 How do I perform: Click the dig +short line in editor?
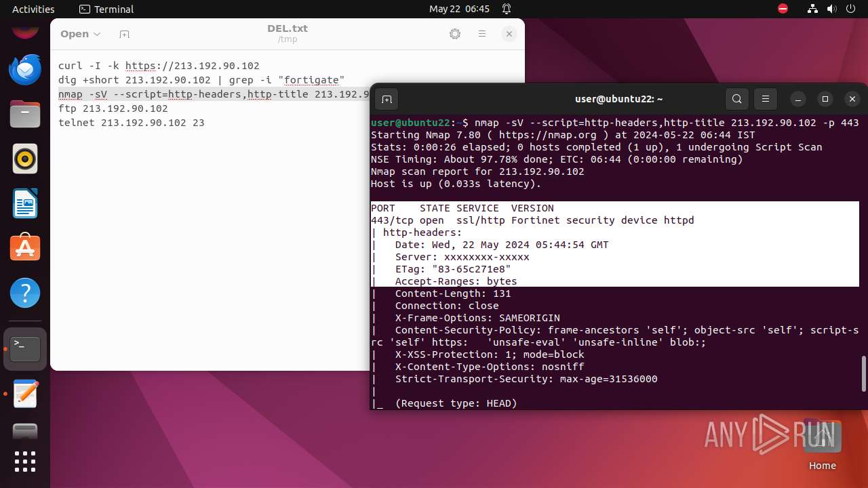click(201, 80)
